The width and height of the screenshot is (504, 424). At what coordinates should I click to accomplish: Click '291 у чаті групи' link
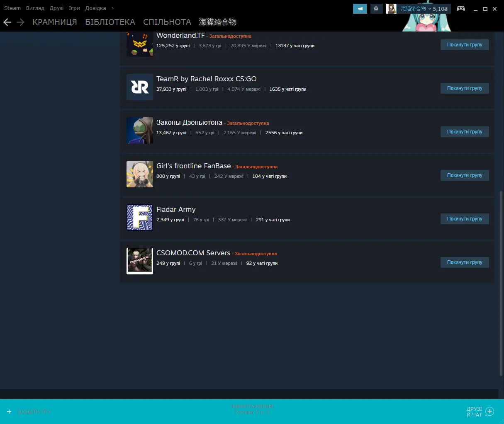273,220
